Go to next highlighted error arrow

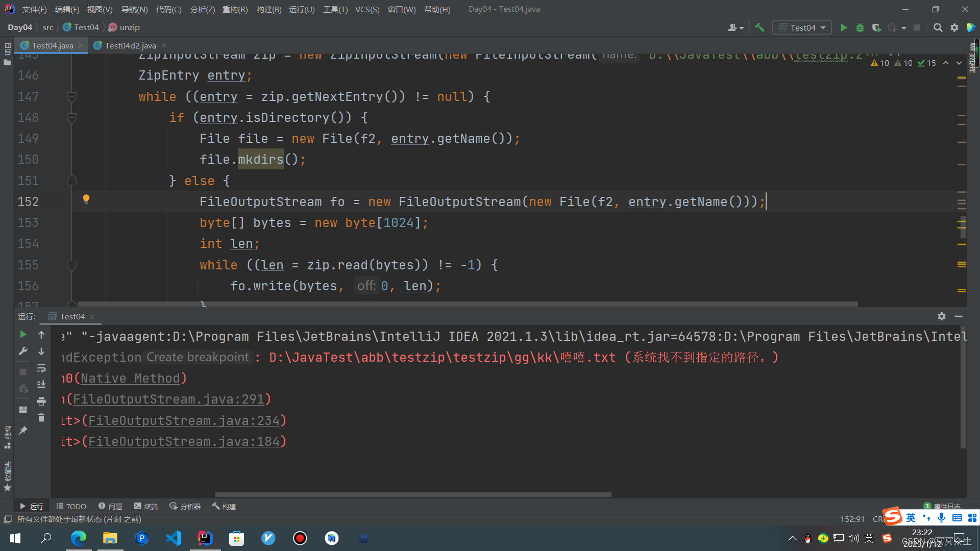(x=959, y=63)
